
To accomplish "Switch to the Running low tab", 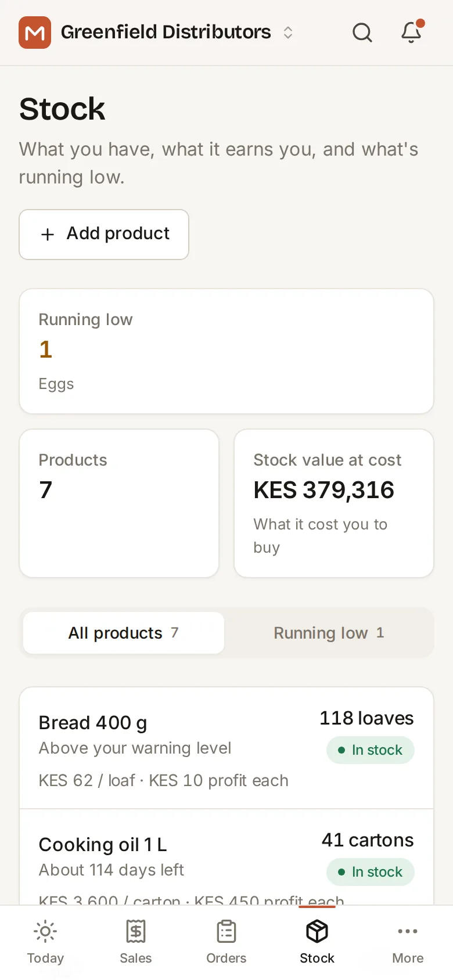I will pyautogui.click(x=329, y=633).
